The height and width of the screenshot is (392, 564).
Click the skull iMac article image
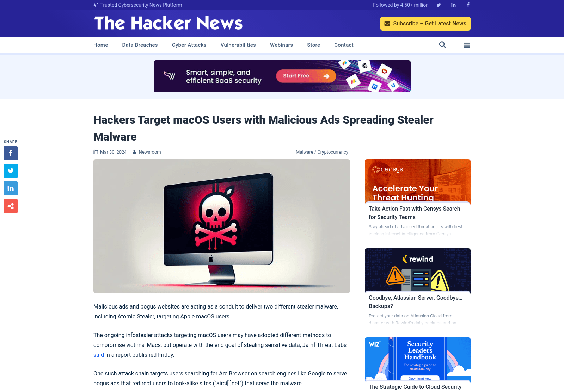pos(222,226)
